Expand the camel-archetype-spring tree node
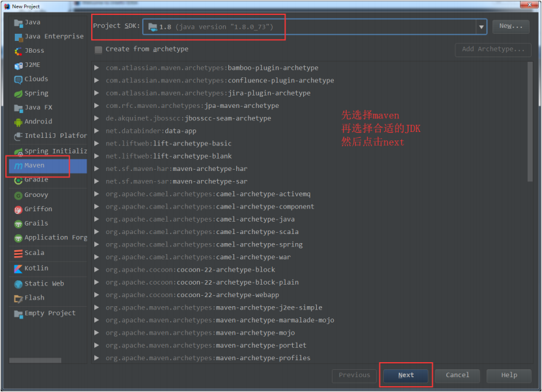This screenshot has height=392, width=542. pos(96,244)
